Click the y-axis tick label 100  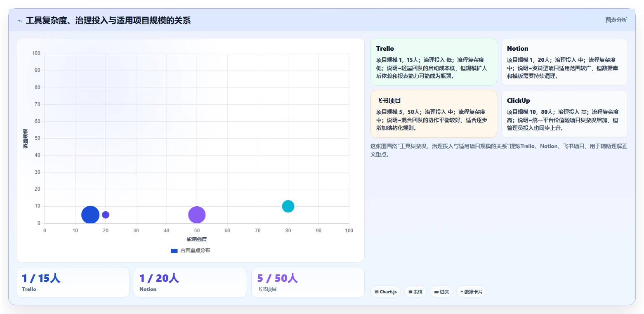coord(36,53)
